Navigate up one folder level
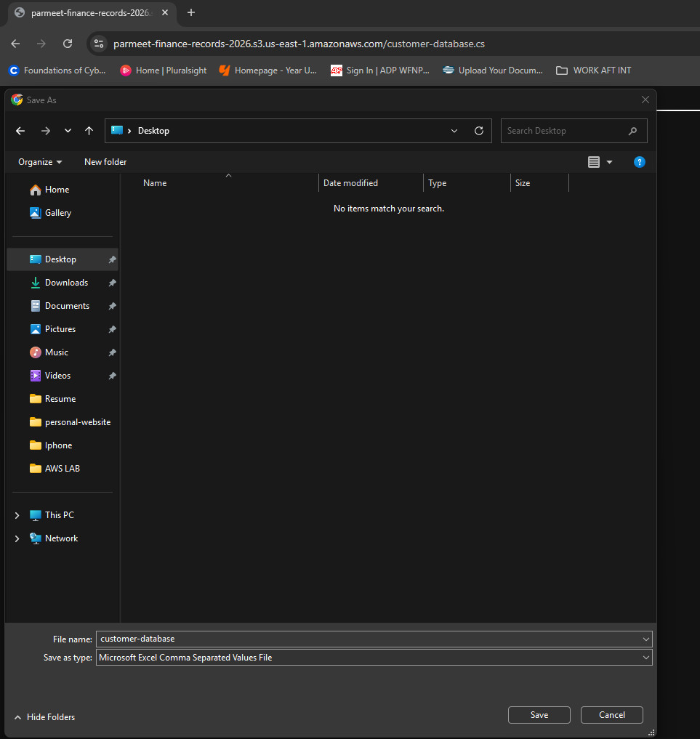This screenshot has height=739, width=700. point(88,131)
